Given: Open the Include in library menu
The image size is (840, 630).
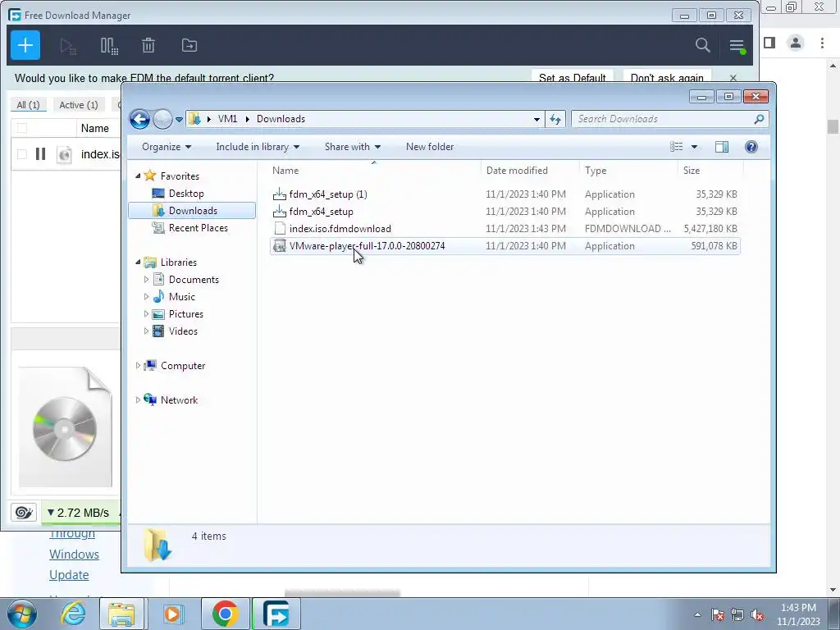Looking at the screenshot, I should tap(258, 147).
